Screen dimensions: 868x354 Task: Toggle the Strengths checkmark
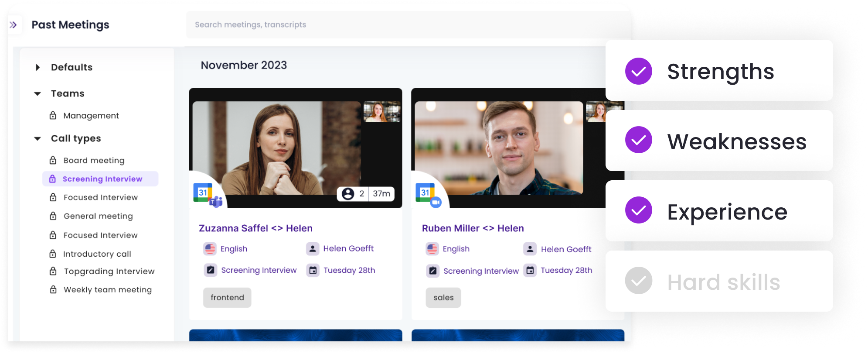[x=638, y=71]
